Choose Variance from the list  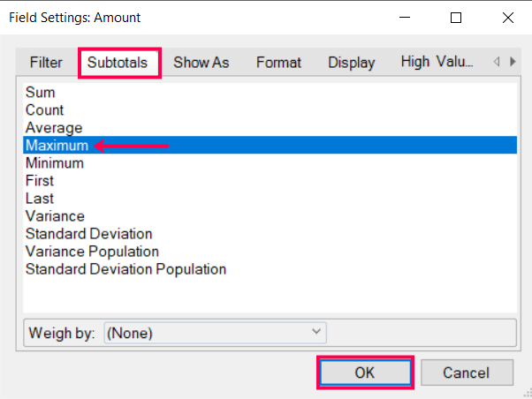(x=270, y=216)
